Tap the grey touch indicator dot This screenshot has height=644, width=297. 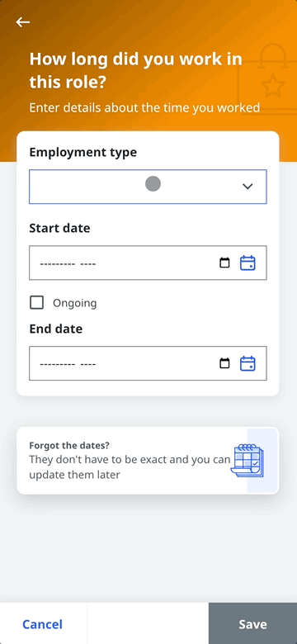153,183
